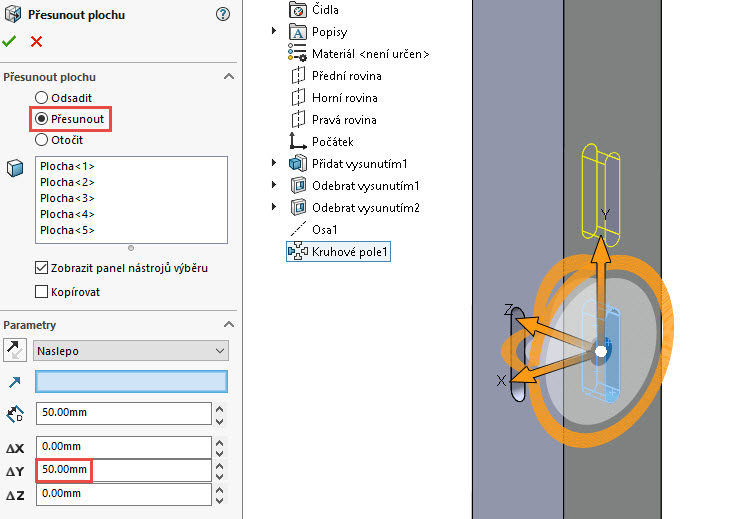
Task: Click the ΔX value field
Action: [123, 447]
